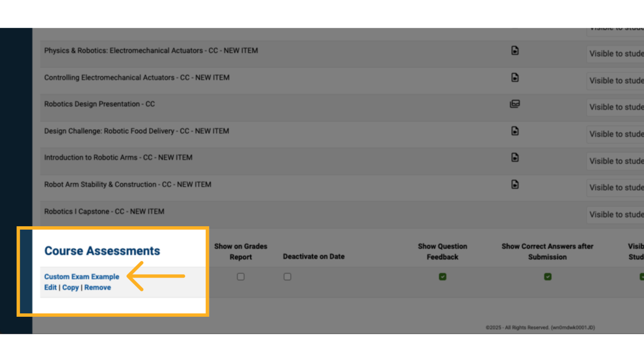Select Introduction to Robotic Arms item text

[118, 158]
